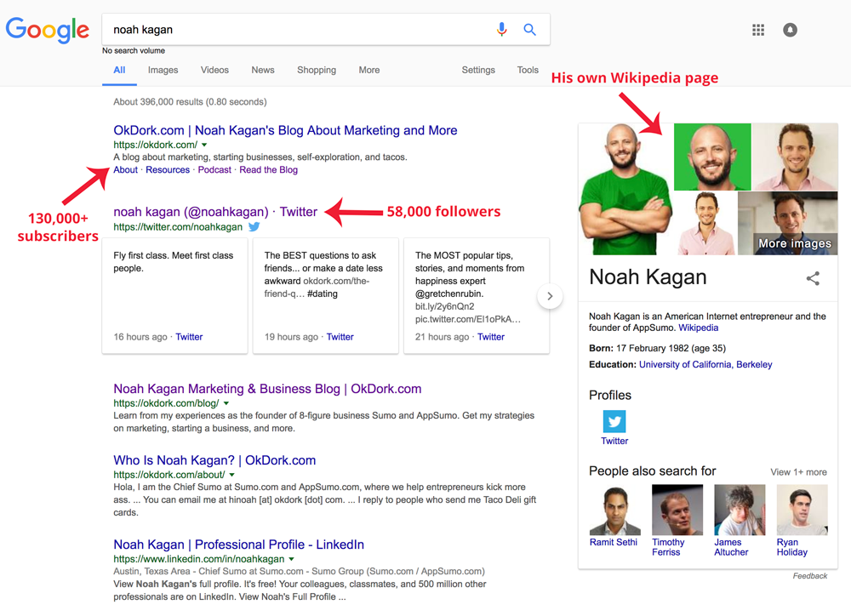Click the Twitter bird next to twitter.com/noahkagan
The height and width of the screenshot is (616, 851).
(x=254, y=227)
